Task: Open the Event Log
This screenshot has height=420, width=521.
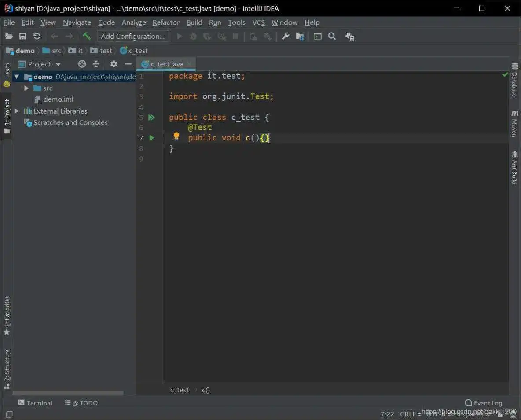Action: tap(484, 403)
